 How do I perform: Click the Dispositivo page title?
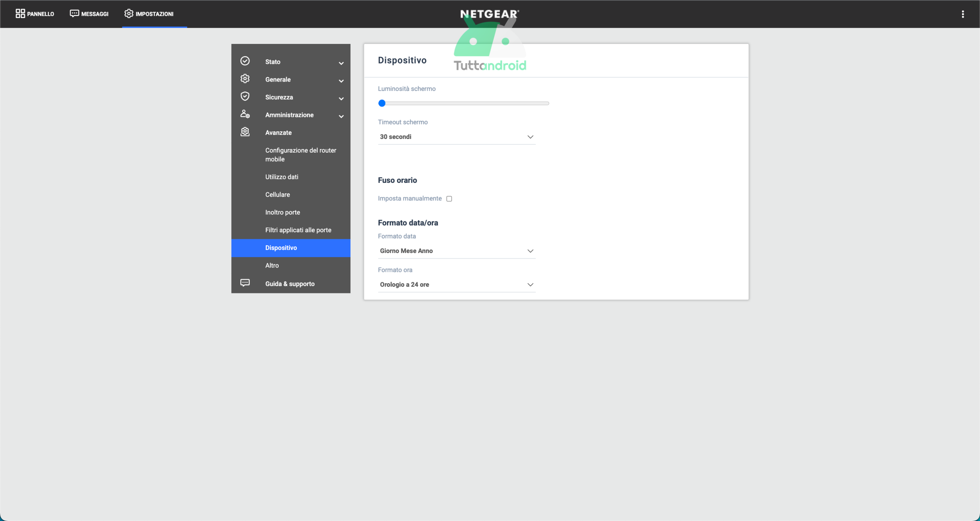402,60
